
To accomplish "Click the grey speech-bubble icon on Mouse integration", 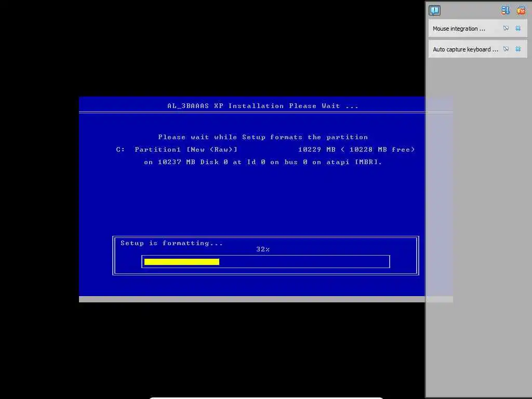I will 506,28.
